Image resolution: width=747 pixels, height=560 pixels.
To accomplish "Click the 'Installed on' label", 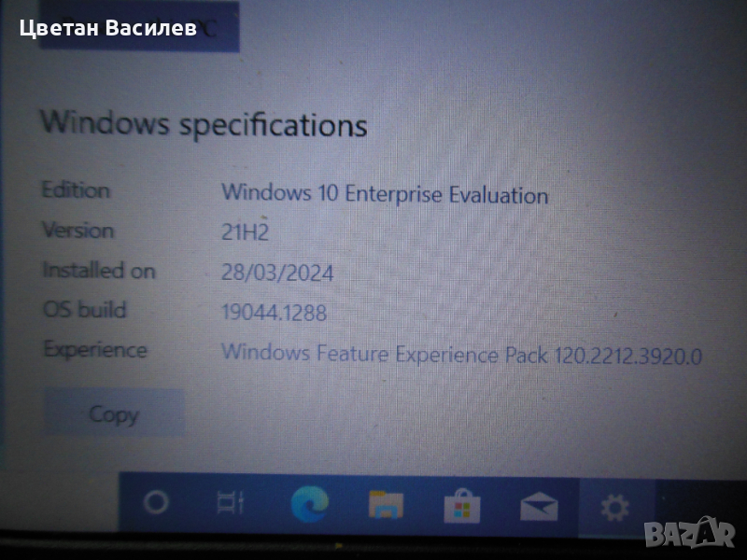I will (x=99, y=270).
